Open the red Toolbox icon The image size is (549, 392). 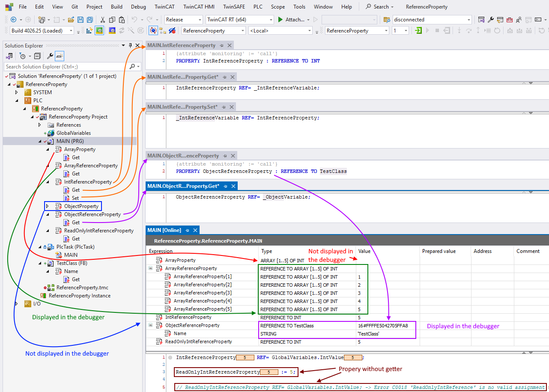[x=509, y=20]
